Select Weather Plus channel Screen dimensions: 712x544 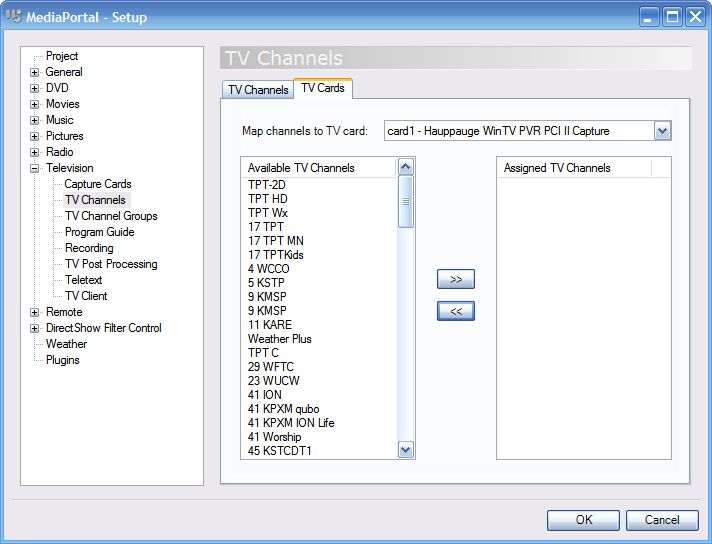(280, 339)
